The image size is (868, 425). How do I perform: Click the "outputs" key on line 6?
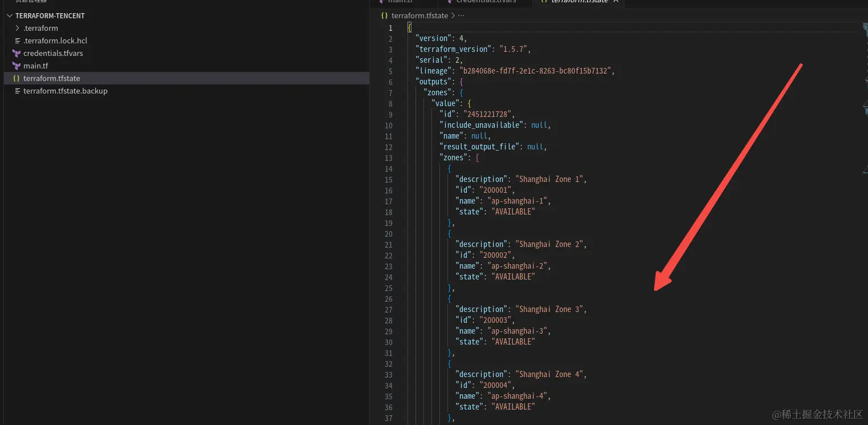click(433, 82)
